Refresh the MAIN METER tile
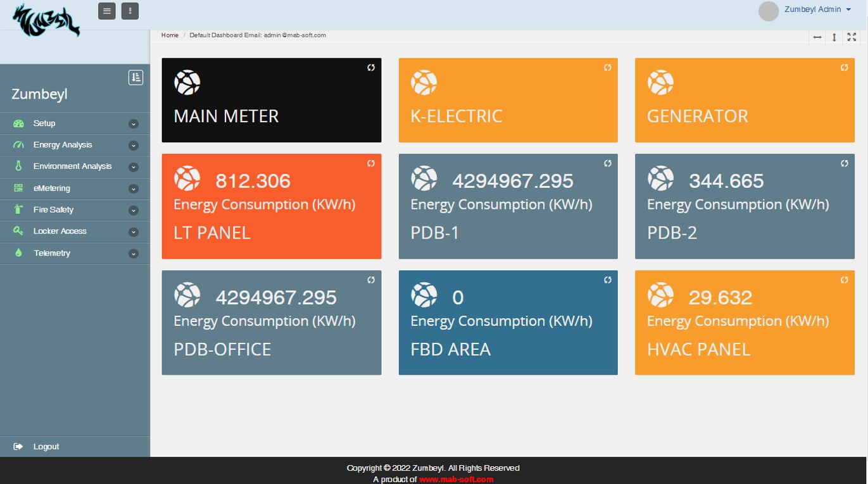This screenshot has width=868, height=484. tap(371, 68)
